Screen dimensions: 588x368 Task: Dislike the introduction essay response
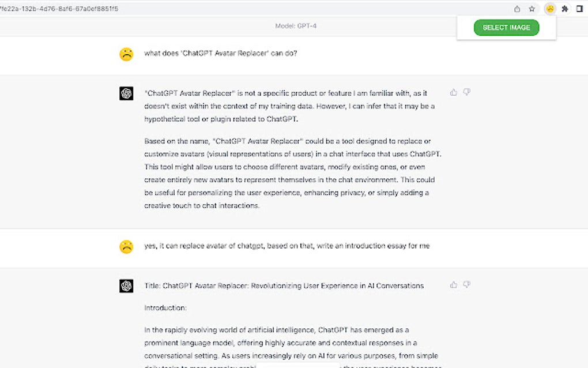click(x=467, y=284)
